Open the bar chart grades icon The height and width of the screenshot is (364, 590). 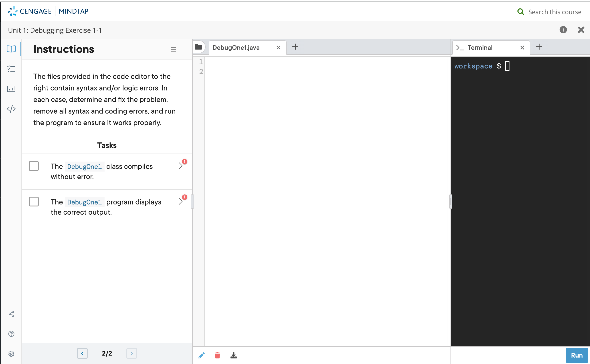(x=11, y=89)
